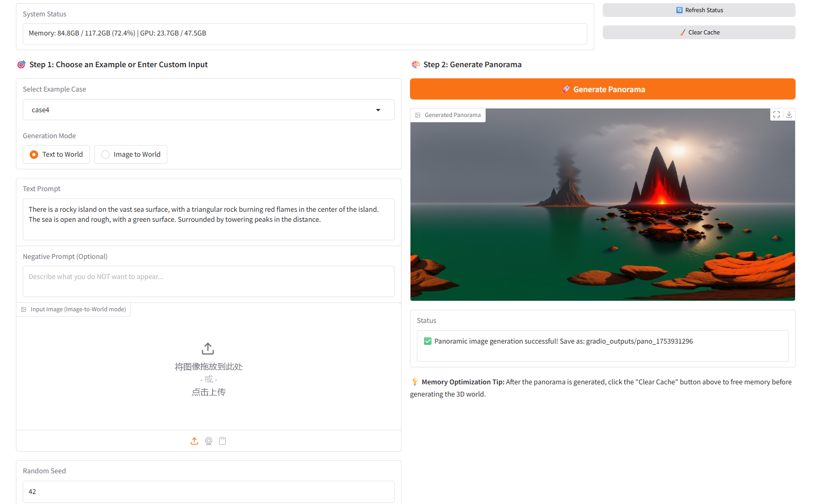This screenshot has width=821, height=504.
Task: Click the large upload arrow in drop zone
Action: pos(208,348)
